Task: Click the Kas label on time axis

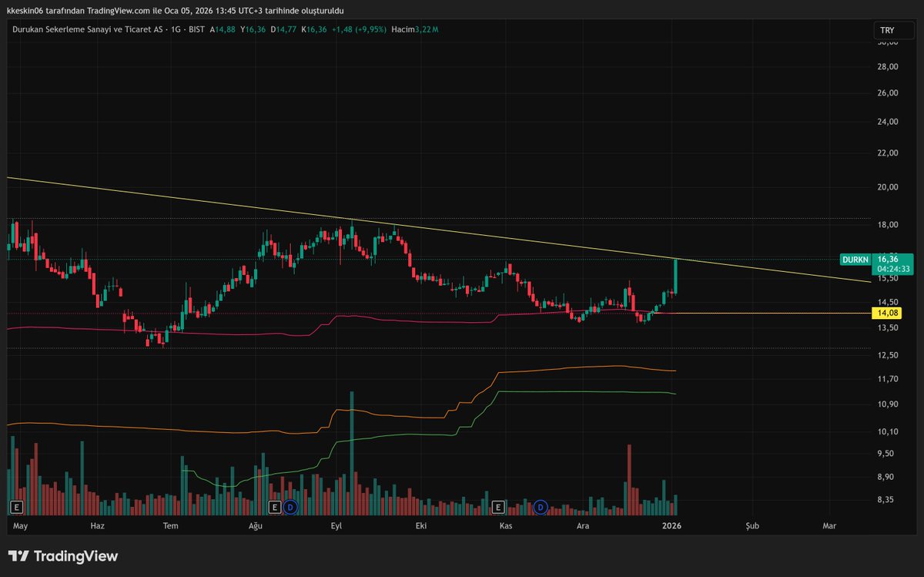Action: [x=506, y=526]
